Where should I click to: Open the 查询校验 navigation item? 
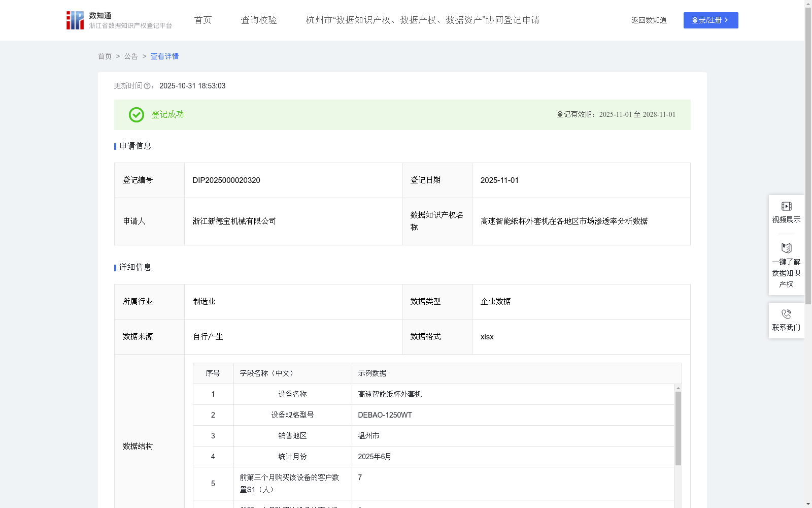(x=259, y=20)
